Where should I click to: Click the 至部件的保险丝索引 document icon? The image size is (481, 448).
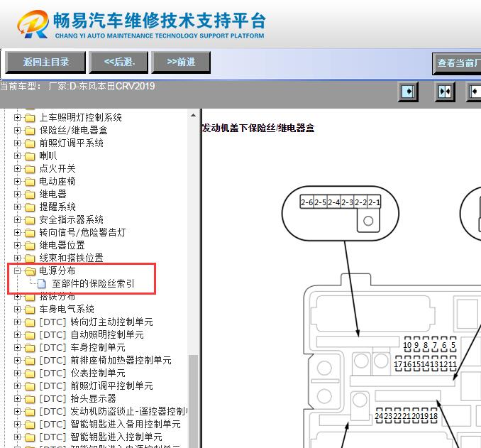coord(42,284)
